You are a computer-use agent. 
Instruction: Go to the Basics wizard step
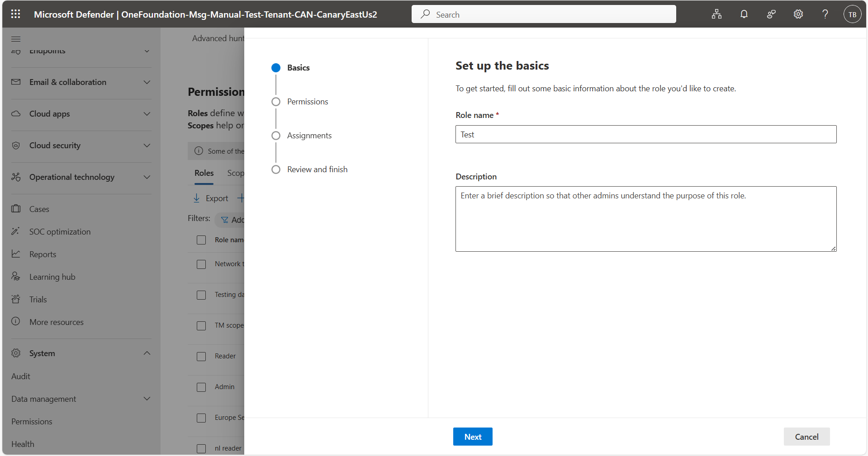pos(299,68)
